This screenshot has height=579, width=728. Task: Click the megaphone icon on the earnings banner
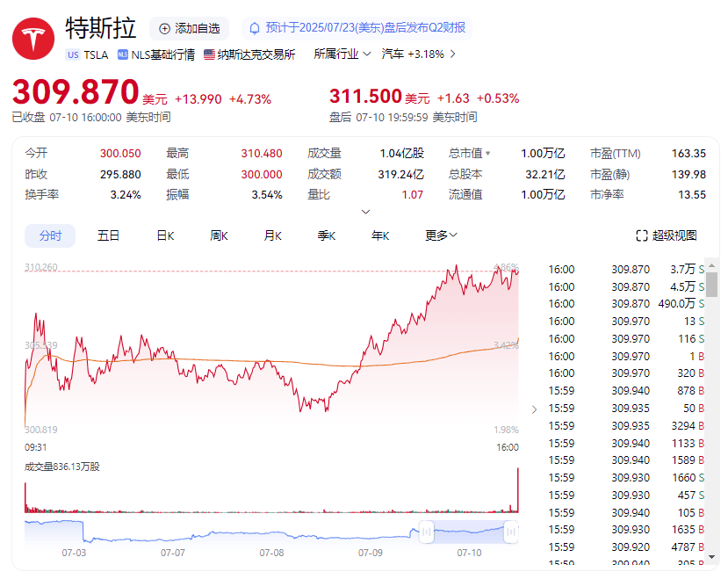(255, 28)
